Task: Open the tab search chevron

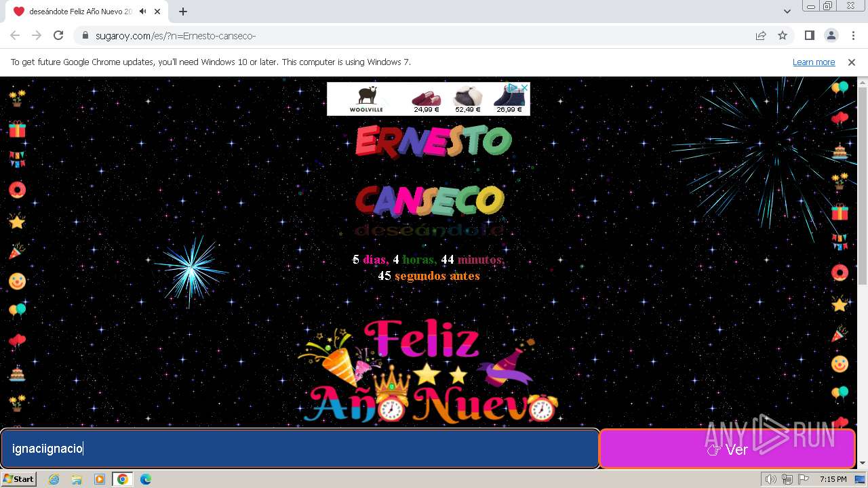Action: pyautogui.click(x=787, y=12)
